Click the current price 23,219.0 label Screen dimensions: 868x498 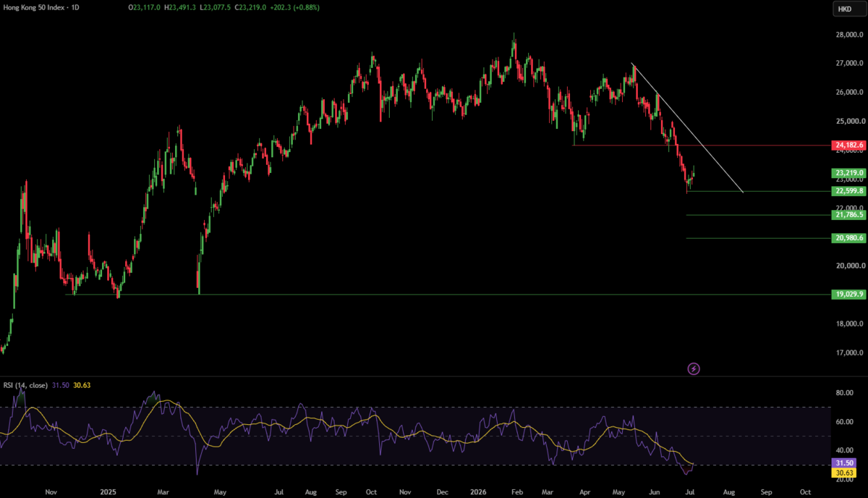849,173
